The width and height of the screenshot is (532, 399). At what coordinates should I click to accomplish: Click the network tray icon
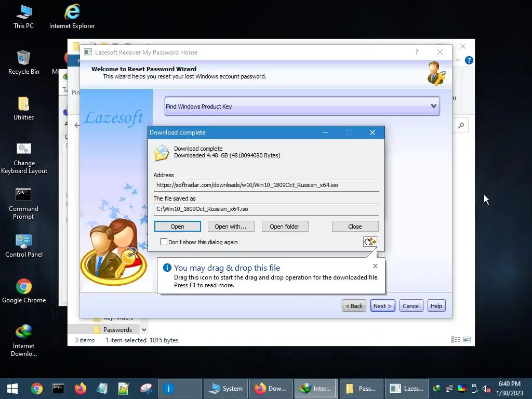tap(449, 389)
